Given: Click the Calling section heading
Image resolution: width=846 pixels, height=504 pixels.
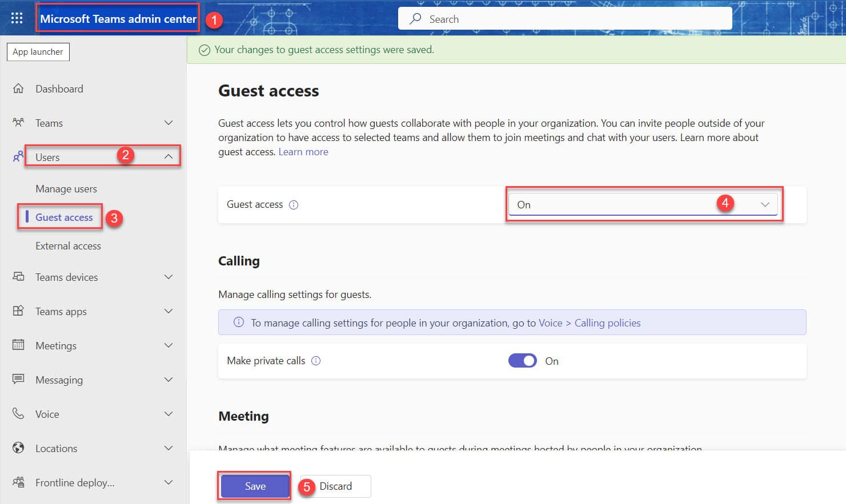Looking at the screenshot, I should (x=239, y=261).
